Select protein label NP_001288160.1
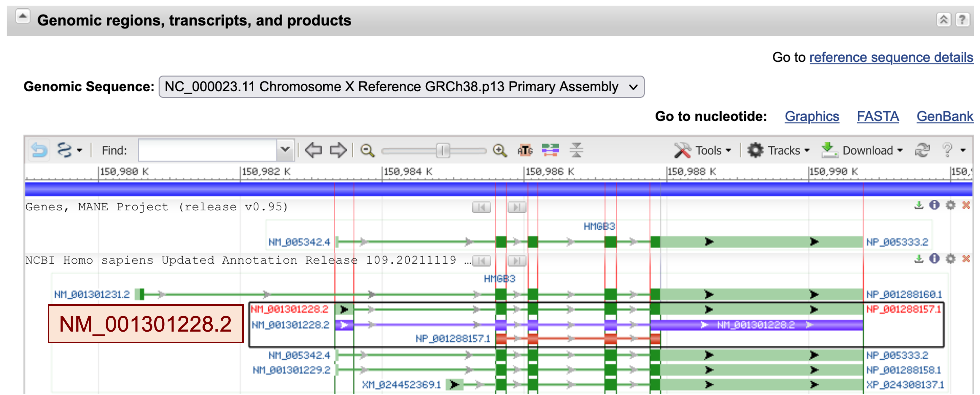Image resolution: width=980 pixels, height=395 pixels. 904,294
